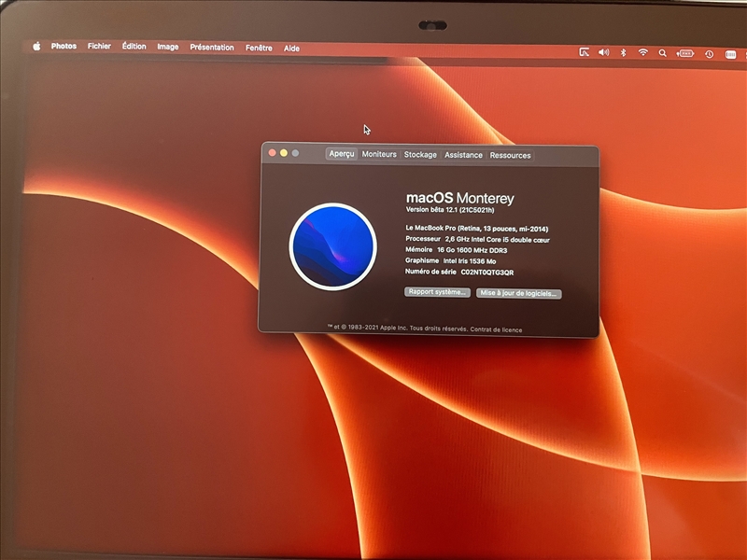
Task: Switch to the Assistance tab
Action: [x=463, y=155]
